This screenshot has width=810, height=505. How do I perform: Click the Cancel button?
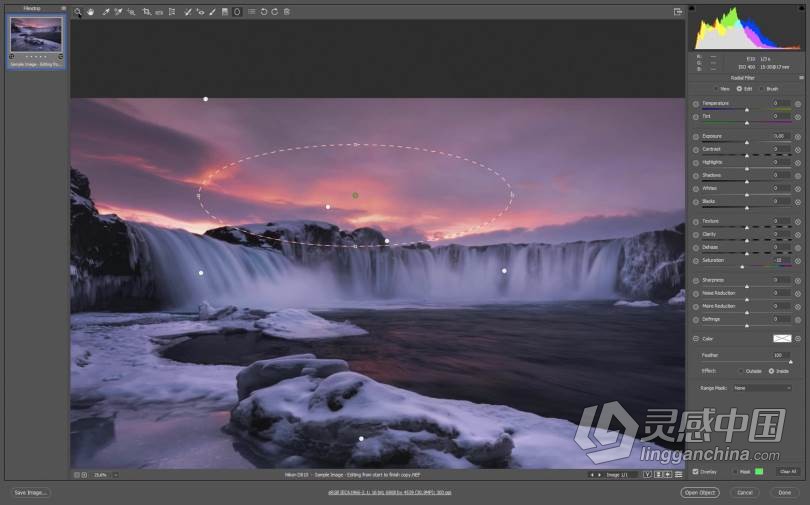[x=744, y=493]
